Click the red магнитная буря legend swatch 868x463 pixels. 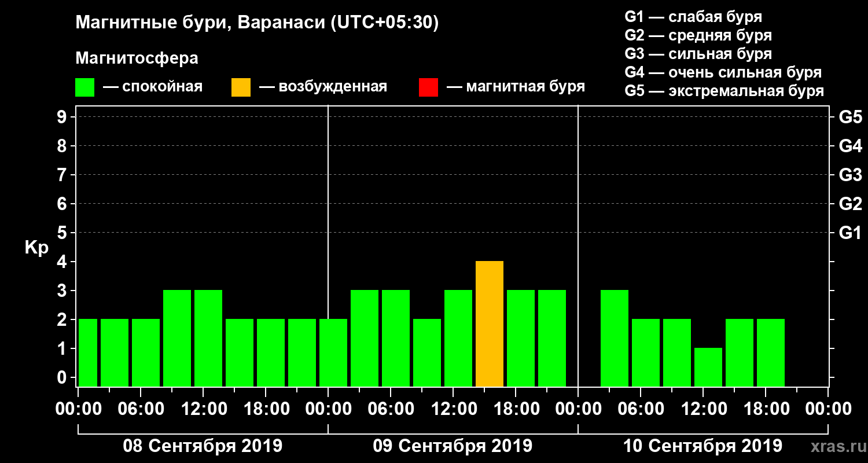428,87
